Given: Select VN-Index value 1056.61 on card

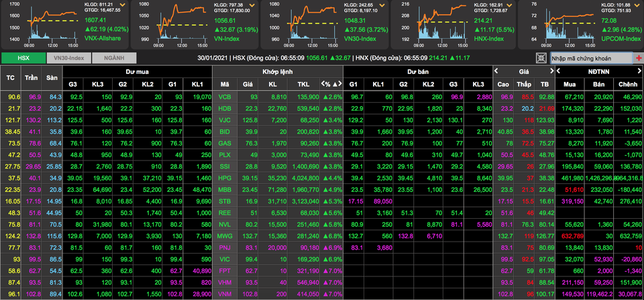Looking at the screenshot, I should [x=225, y=20].
